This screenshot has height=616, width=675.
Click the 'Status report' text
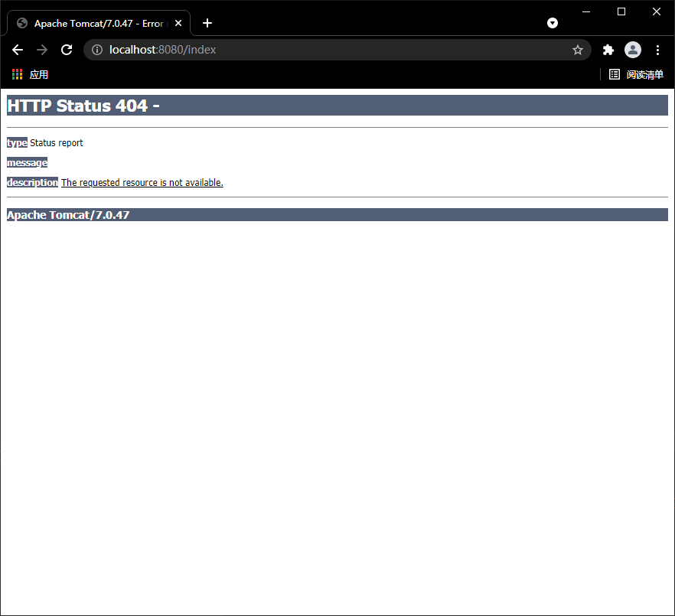(x=57, y=143)
